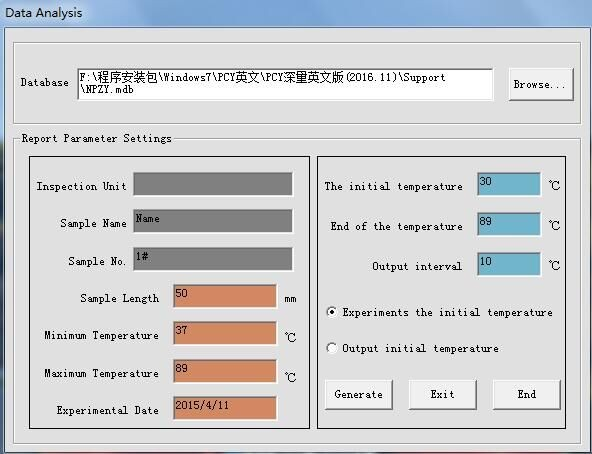Click the Browse... button
Screen dimensions: 592x454
[x=541, y=84]
